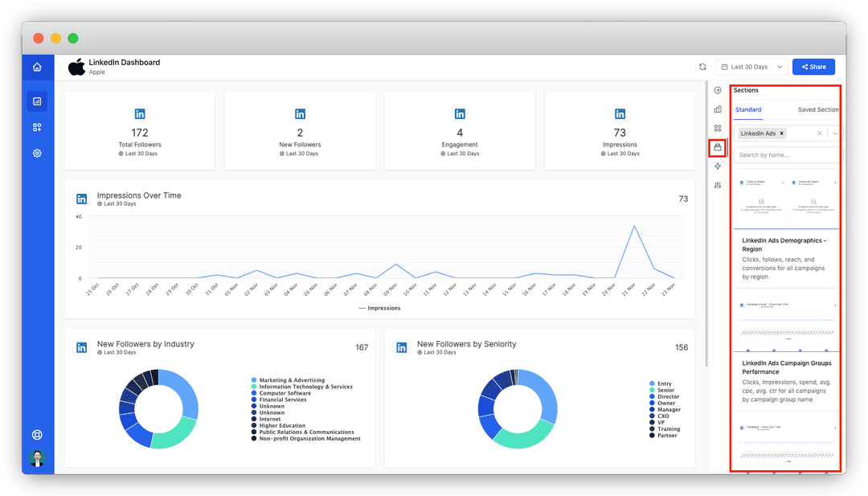Expand the sections integration filter dropdown arrow
This screenshot has width=868, height=496.
point(835,133)
